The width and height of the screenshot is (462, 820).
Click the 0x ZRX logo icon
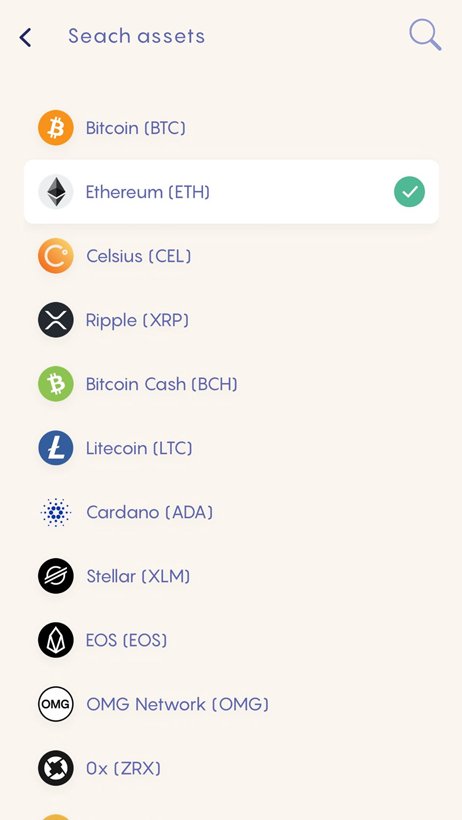tap(55, 768)
